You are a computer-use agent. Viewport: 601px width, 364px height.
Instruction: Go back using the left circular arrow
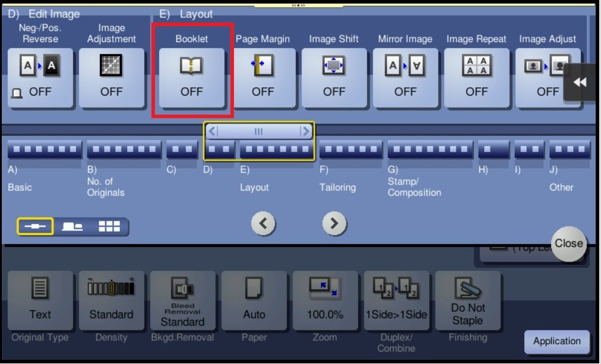click(263, 223)
